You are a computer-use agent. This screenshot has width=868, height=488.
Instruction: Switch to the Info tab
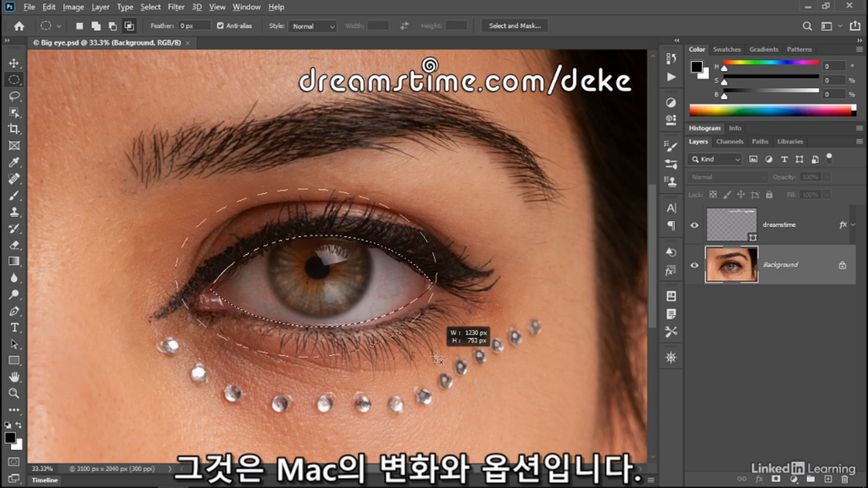coord(735,128)
